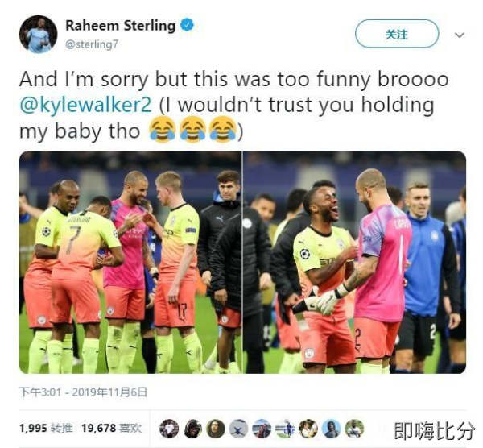Screen dimensions: 483x448
Task: Click the 即嗨比分 watermark text
Action: pyautogui.click(x=435, y=431)
